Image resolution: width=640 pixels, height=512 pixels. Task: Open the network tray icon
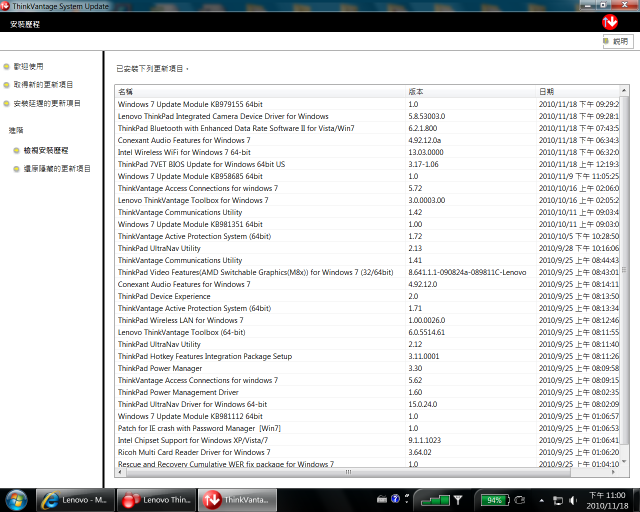(x=558, y=500)
